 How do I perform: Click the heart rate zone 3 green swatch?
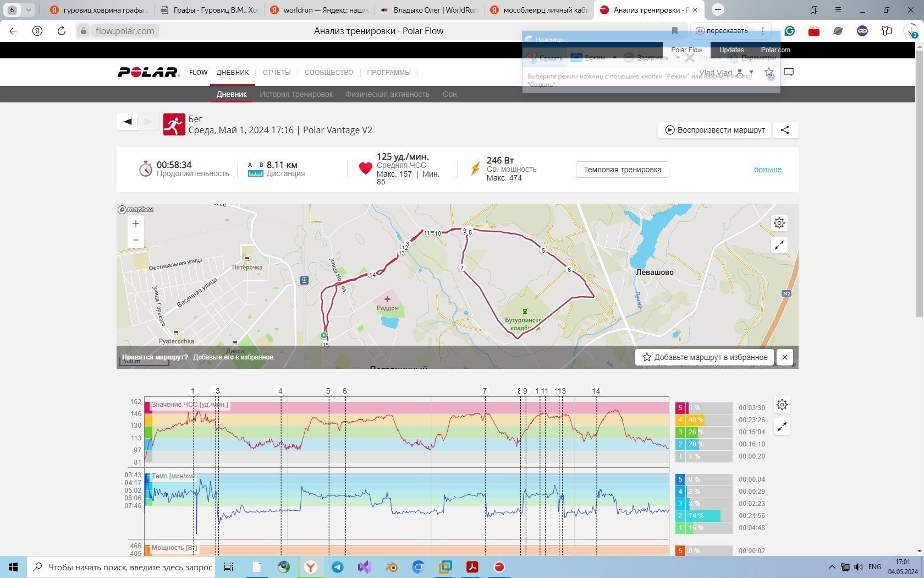click(680, 432)
